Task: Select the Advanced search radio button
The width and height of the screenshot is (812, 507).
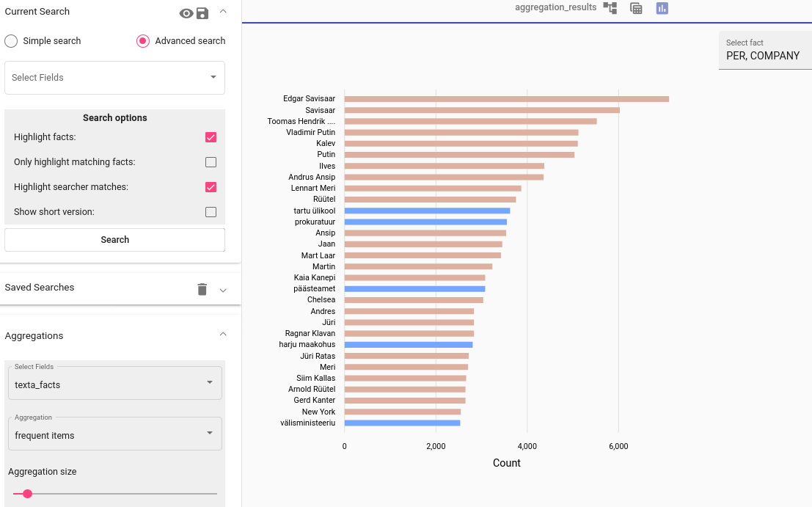Action: [143, 41]
